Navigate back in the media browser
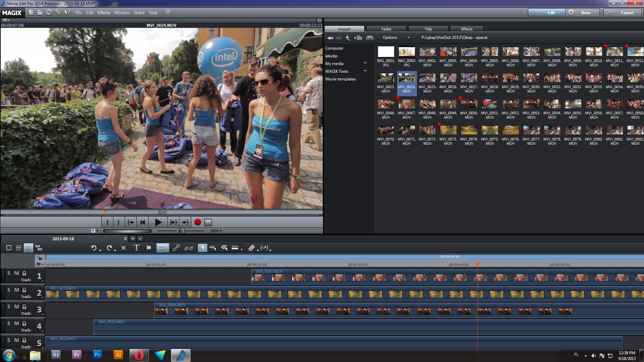644x362 pixels. [x=330, y=38]
